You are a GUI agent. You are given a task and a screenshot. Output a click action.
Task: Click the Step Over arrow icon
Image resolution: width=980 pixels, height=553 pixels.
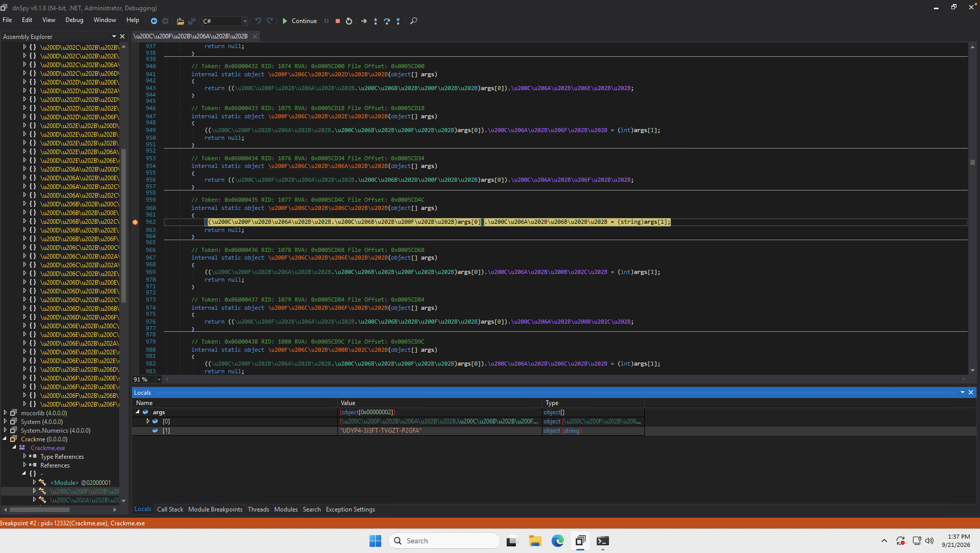pyautogui.click(x=387, y=21)
